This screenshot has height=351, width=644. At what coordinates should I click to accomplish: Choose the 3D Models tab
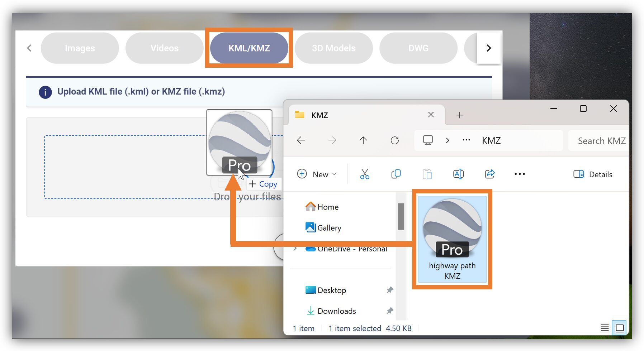334,48
